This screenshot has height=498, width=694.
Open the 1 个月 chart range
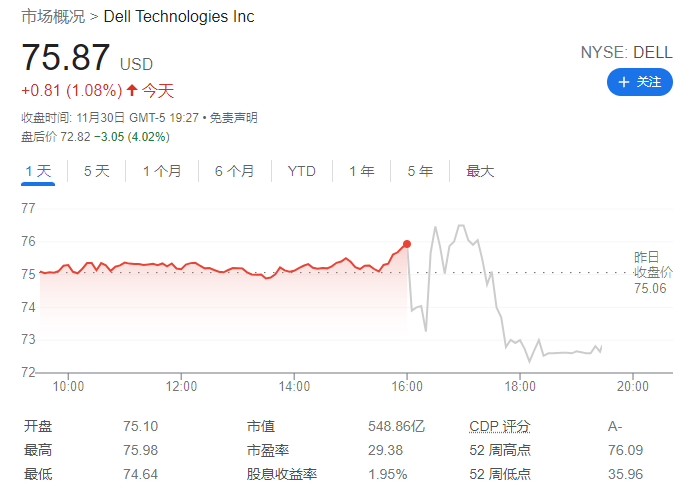pos(162,171)
